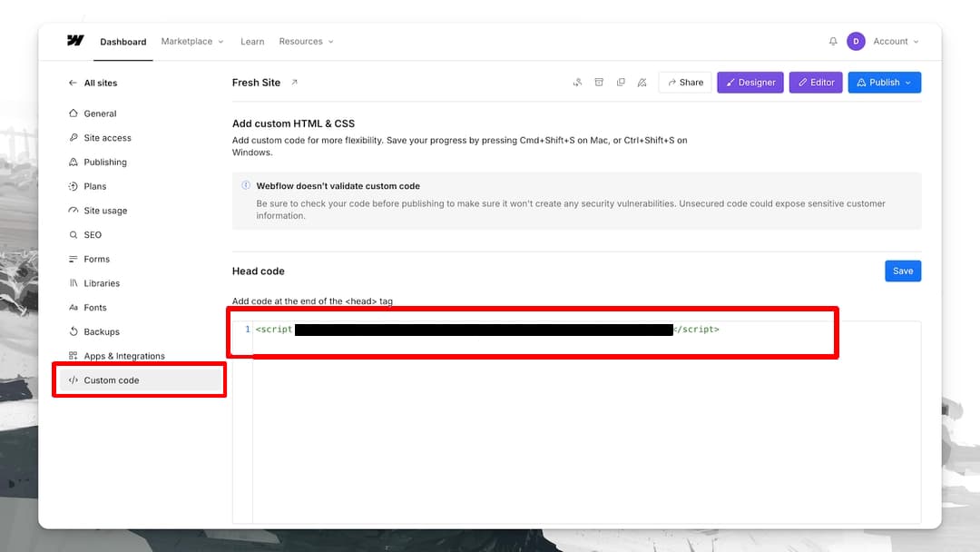Click the Save button for Head code
Image resolution: width=980 pixels, height=552 pixels.
click(x=902, y=271)
